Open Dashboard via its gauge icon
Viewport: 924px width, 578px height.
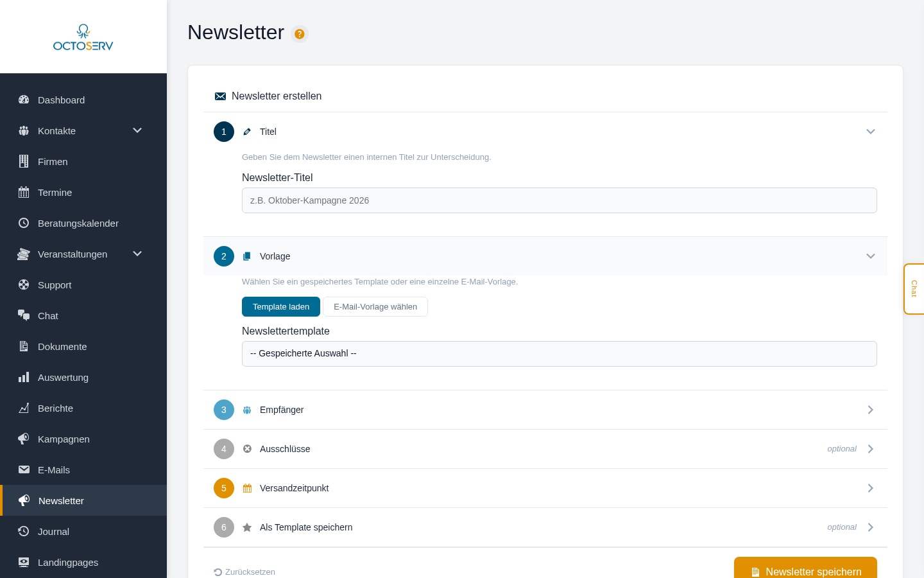pos(24,100)
